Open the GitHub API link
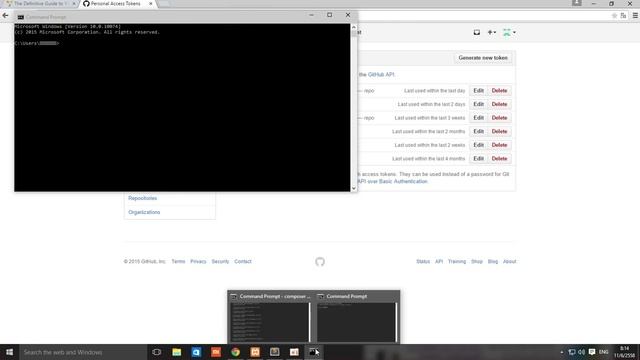 381,75
